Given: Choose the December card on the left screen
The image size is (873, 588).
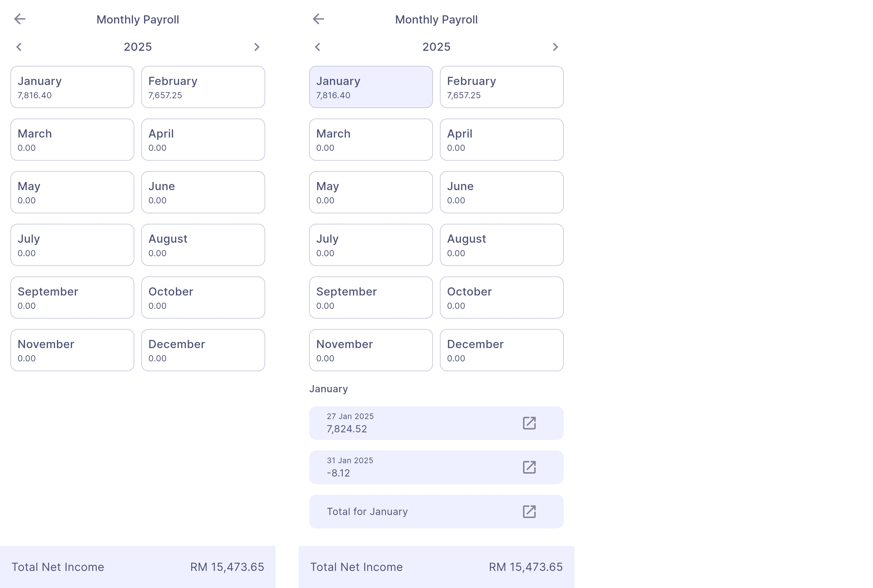Looking at the screenshot, I should (x=203, y=350).
